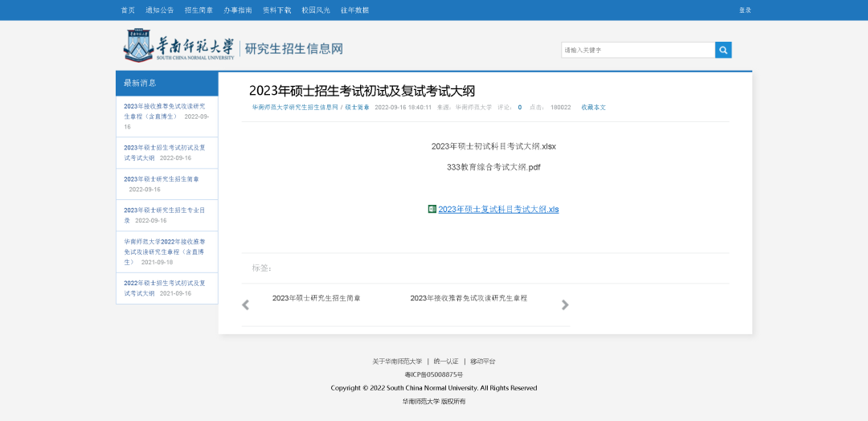
Task: Click the 关于华南师范大学 footer link
Action: click(x=397, y=362)
